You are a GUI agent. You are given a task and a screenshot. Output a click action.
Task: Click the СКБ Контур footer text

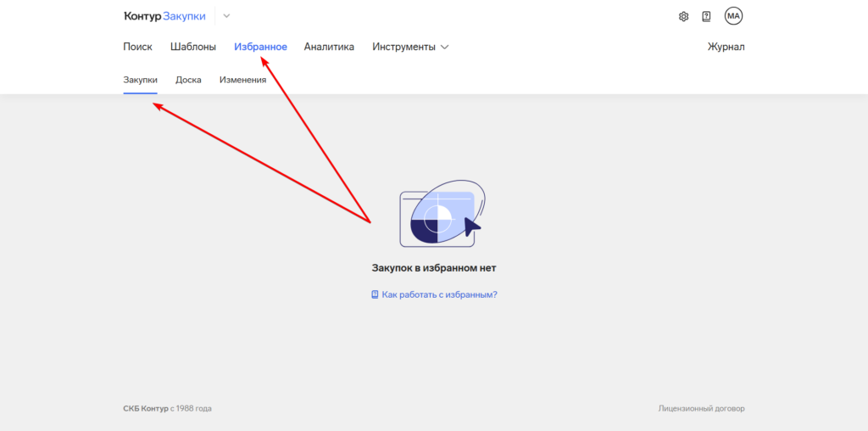(145, 408)
